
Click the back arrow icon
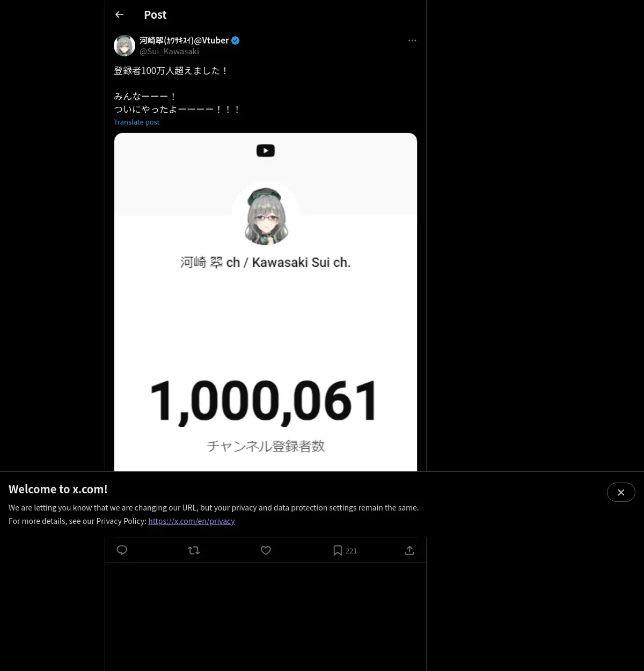(x=119, y=14)
